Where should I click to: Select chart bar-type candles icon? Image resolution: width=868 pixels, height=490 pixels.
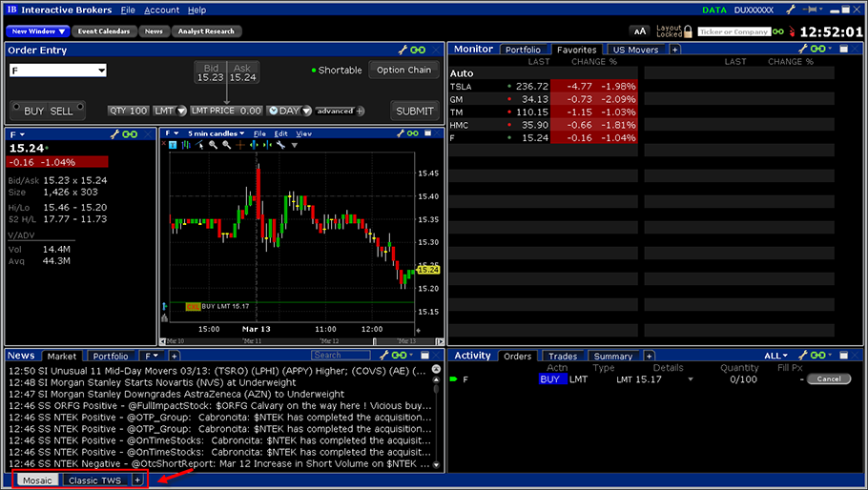coord(186,145)
